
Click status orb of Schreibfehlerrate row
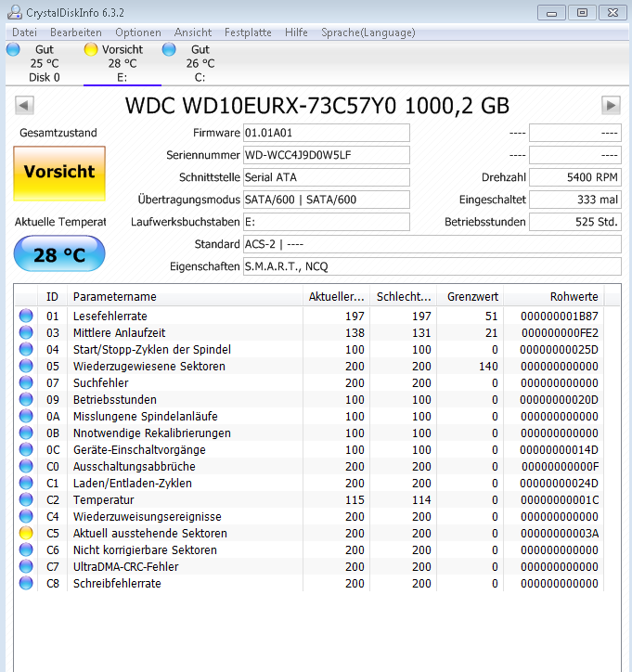point(26,583)
